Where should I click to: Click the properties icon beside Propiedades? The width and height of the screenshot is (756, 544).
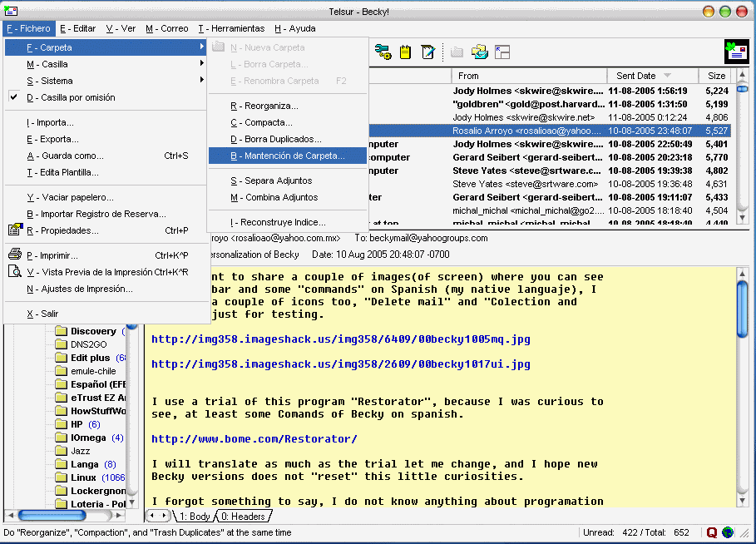point(16,230)
